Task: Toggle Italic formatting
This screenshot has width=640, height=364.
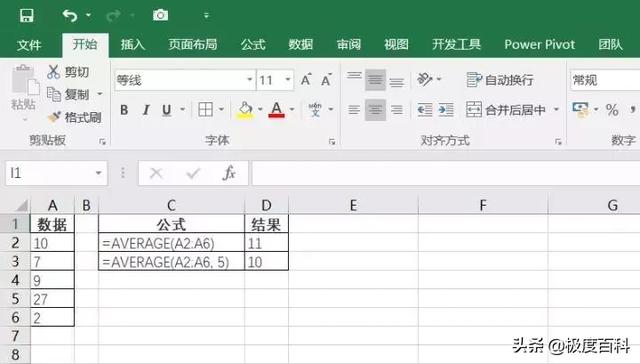Action: [146, 109]
